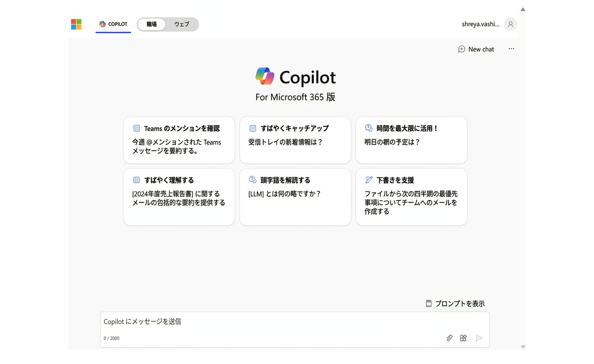This screenshot has width=594, height=364.
Task: Click the clock icon beside 時間を最大限に活用！
Action: pos(369,128)
